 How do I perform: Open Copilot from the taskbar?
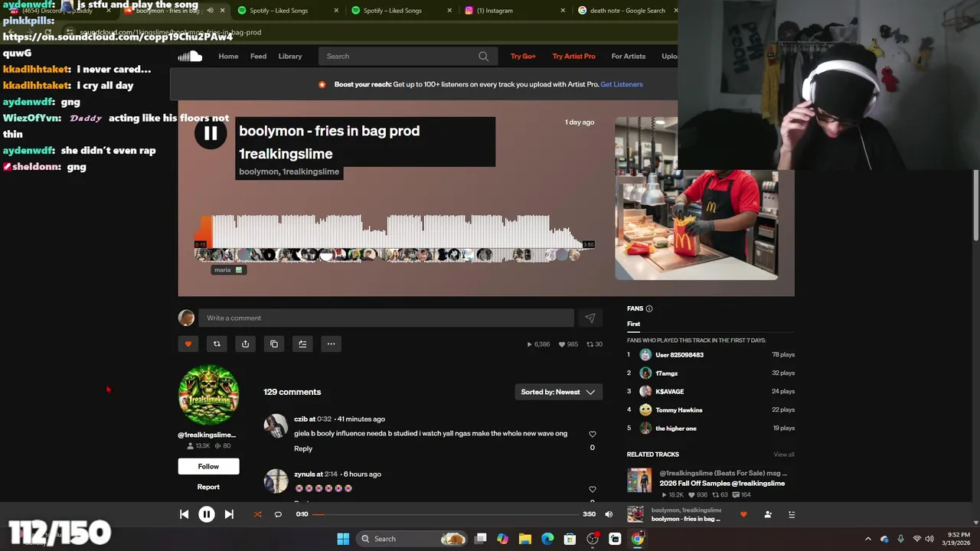502,539
